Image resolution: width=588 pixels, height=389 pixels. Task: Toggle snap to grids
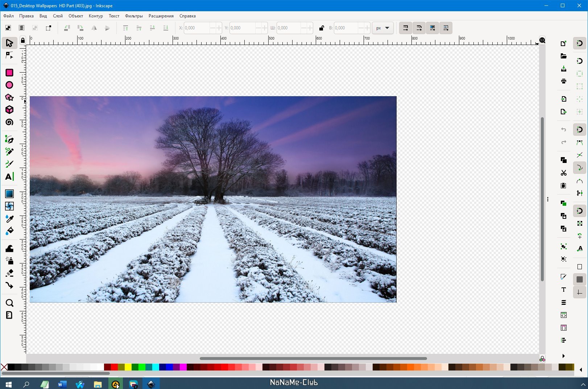point(580,279)
